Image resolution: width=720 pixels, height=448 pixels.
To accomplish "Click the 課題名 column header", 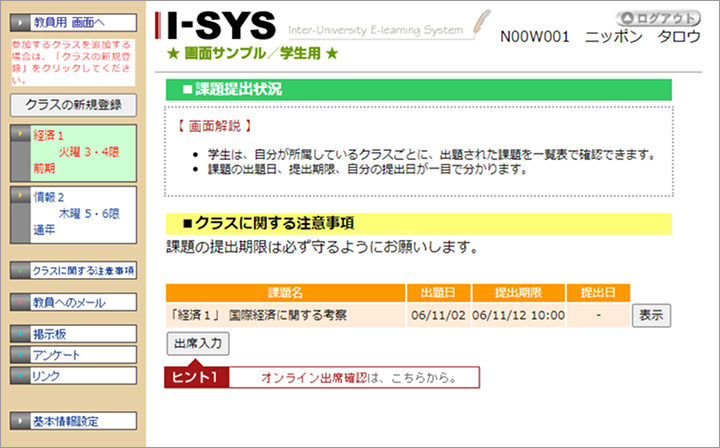I will [x=286, y=293].
